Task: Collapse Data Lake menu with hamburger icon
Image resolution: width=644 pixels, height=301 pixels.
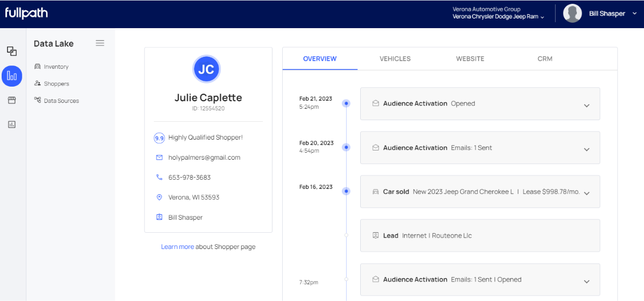Action: 100,43
